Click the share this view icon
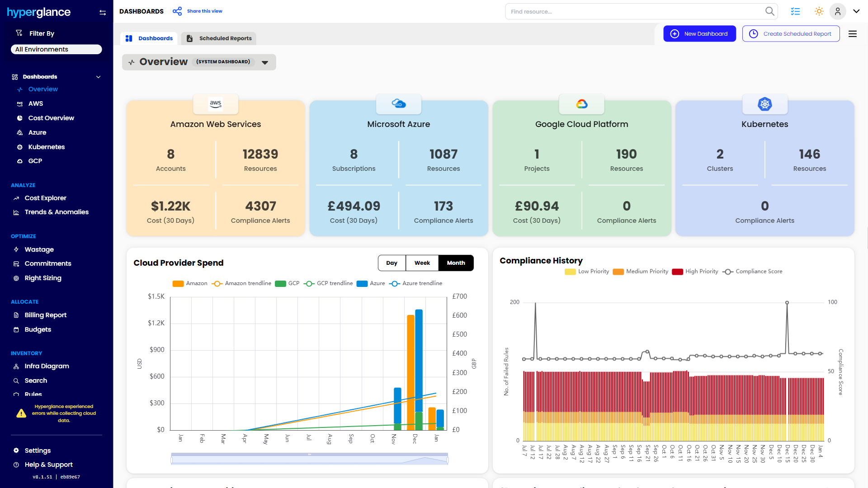 pos(177,11)
